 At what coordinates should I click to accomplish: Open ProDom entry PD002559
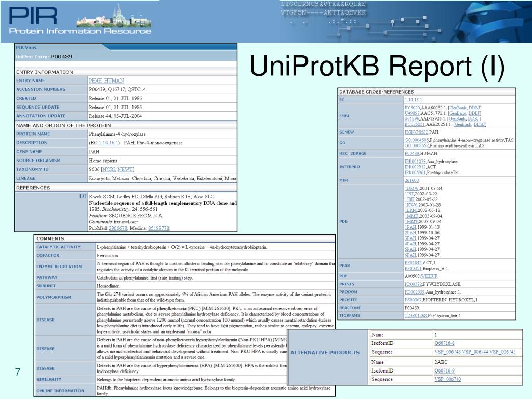pyautogui.click(x=414, y=292)
